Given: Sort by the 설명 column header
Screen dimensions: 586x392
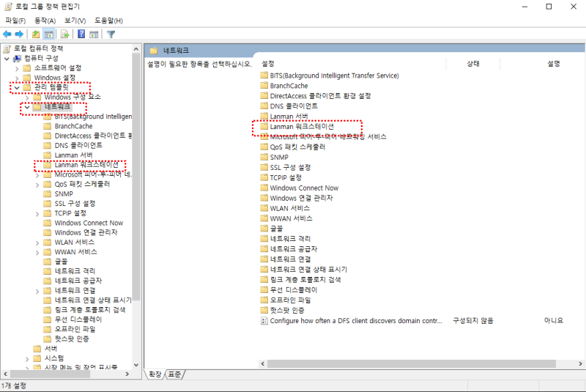Looking at the screenshot, I should [x=554, y=64].
